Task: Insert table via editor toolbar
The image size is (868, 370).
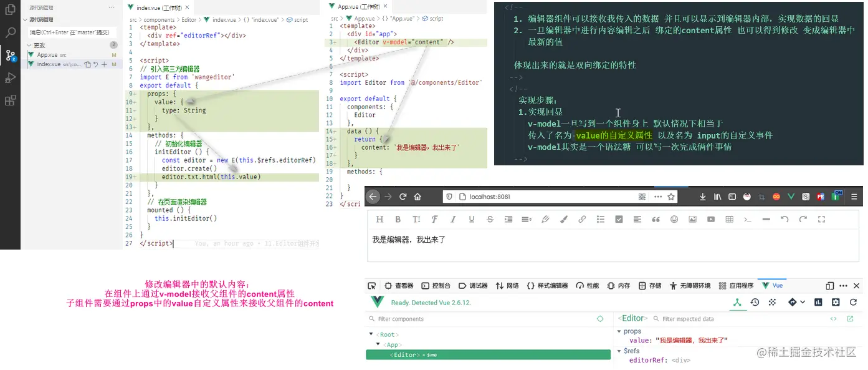Action: click(729, 220)
